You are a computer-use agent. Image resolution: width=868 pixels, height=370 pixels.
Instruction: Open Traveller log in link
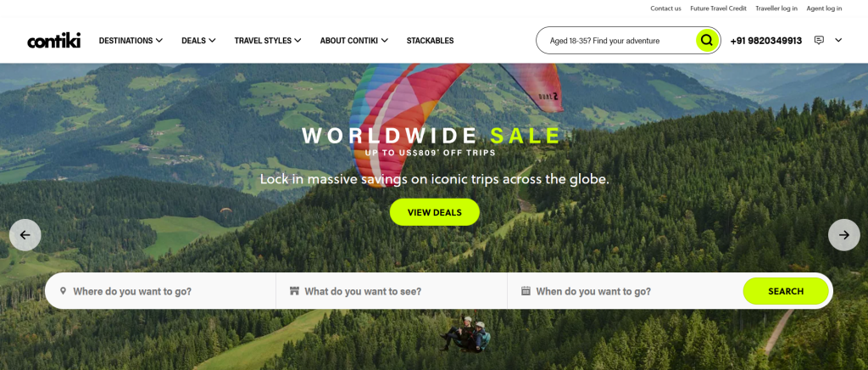pyautogui.click(x=776, y=8)
